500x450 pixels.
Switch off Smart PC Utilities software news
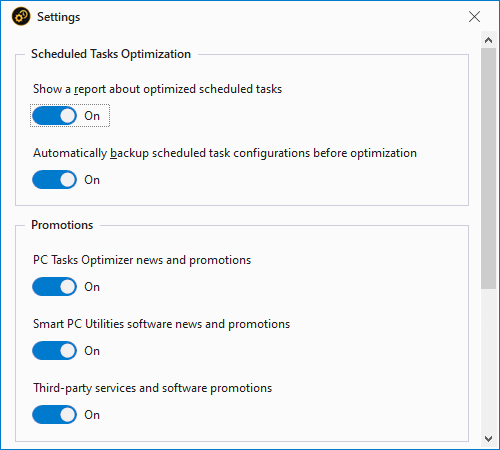coord(54,351)
